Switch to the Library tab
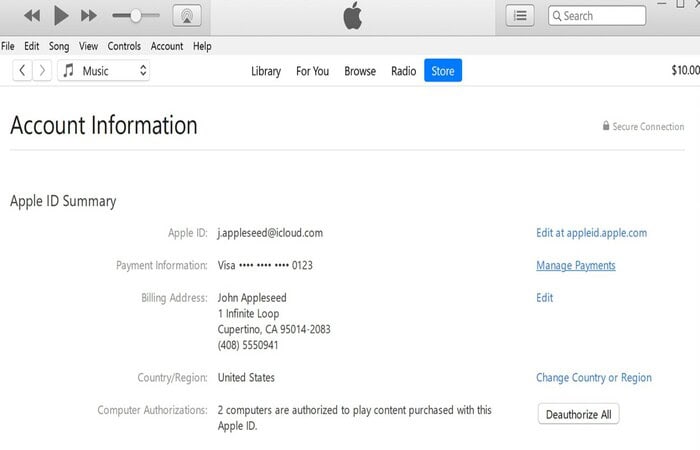The image size is (700, 450). [266, 71]
